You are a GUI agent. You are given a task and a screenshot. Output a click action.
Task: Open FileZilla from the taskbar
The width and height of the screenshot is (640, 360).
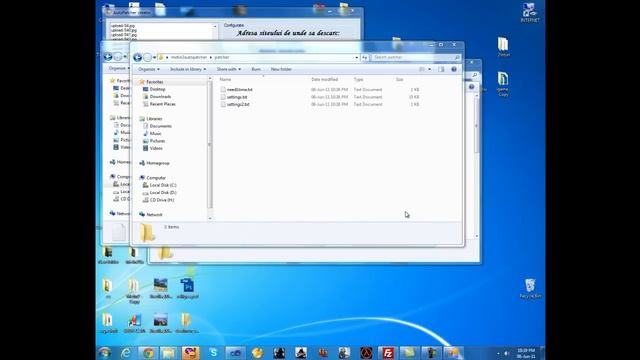point(387,353)
